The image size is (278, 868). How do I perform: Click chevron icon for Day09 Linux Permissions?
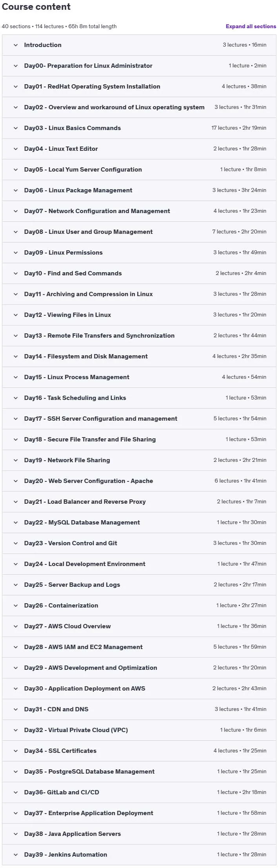pyautogui.click(x=16, y=253)
